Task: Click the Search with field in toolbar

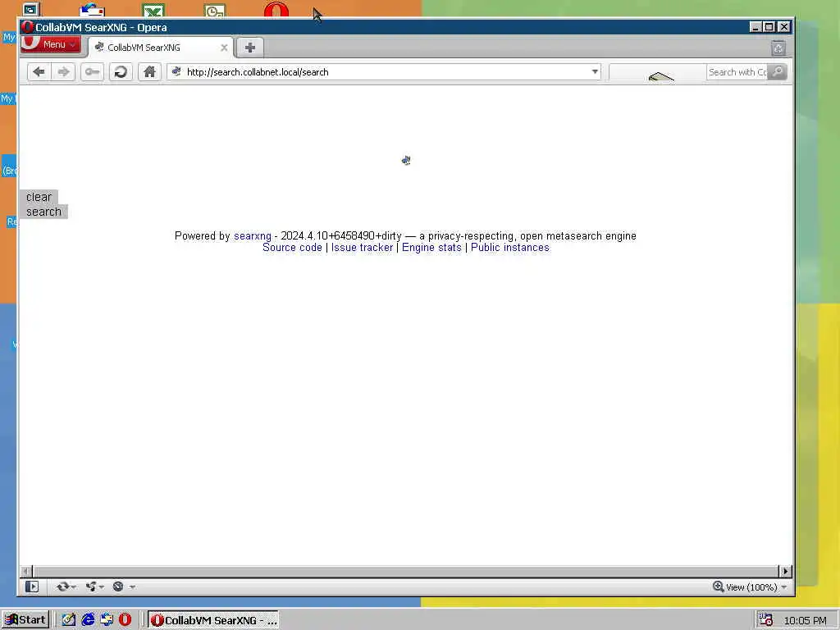Action: (737, 72)
